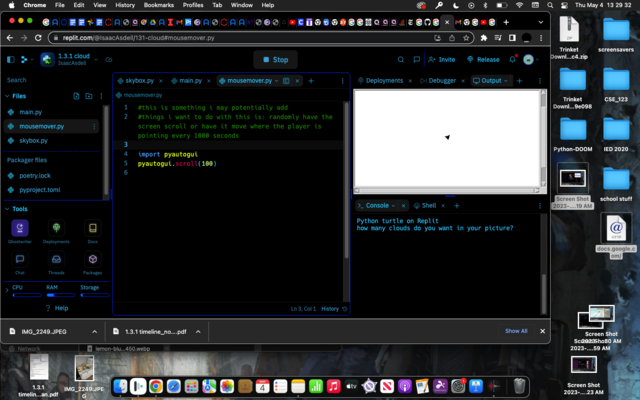
Task: Click the split pane icon on mousemover.py tab
Action: pyautogui.click(x=286, y=81)
